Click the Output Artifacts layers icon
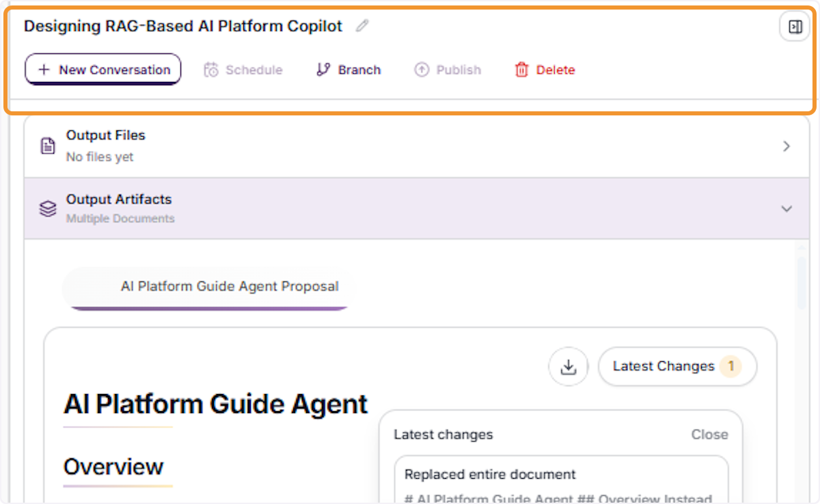This screenshot has height=504, width=820. [48, 209]
